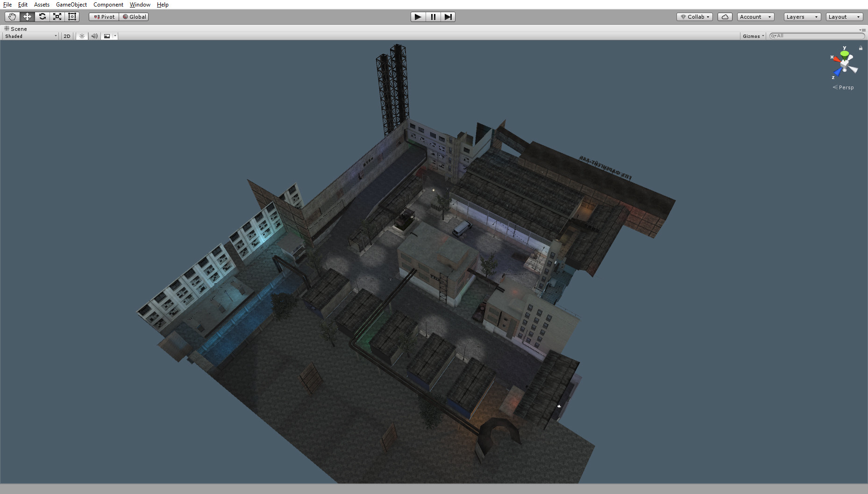Screen dimensions: 868x494
Task: Open the Shaded draw mode dropdown
Action: click(x=29, y=36)
